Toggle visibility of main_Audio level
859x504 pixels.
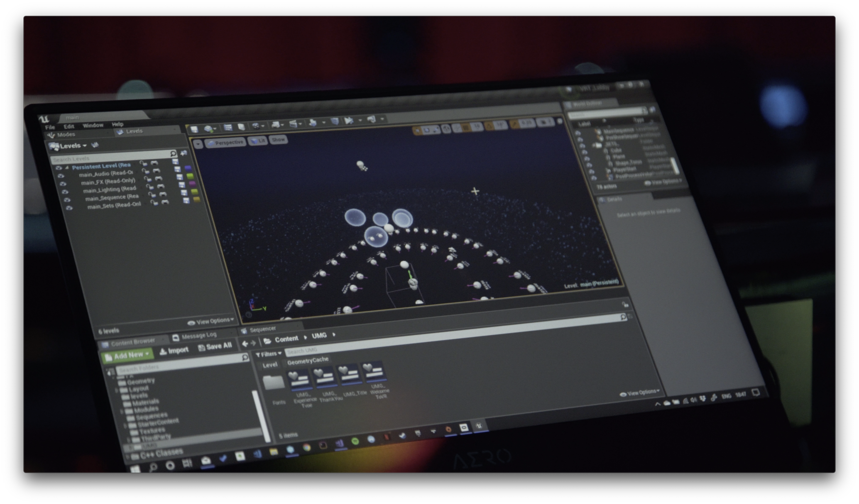(61, 176)
